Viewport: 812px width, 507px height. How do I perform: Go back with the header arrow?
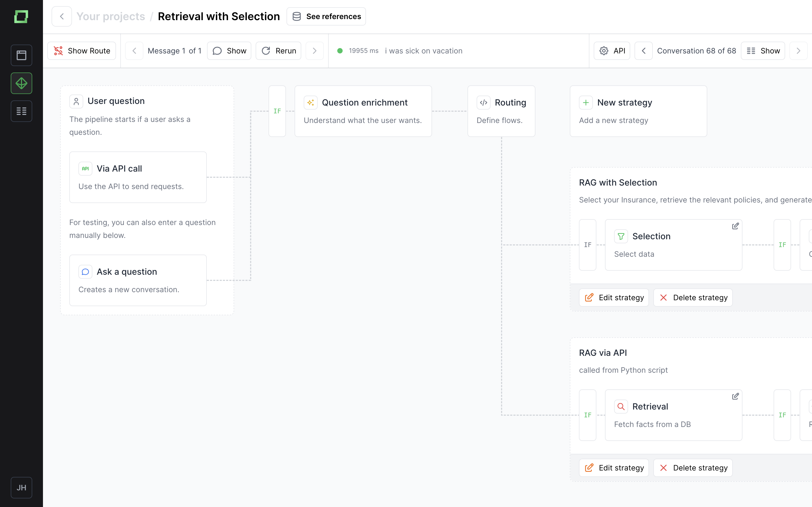tap(62, 16)
